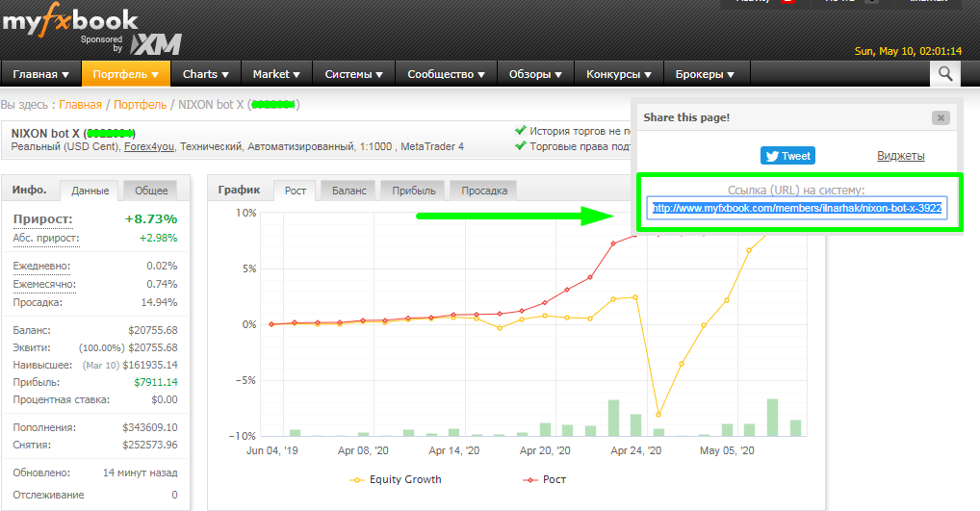Click the 14.94% drawdown value

160,302
